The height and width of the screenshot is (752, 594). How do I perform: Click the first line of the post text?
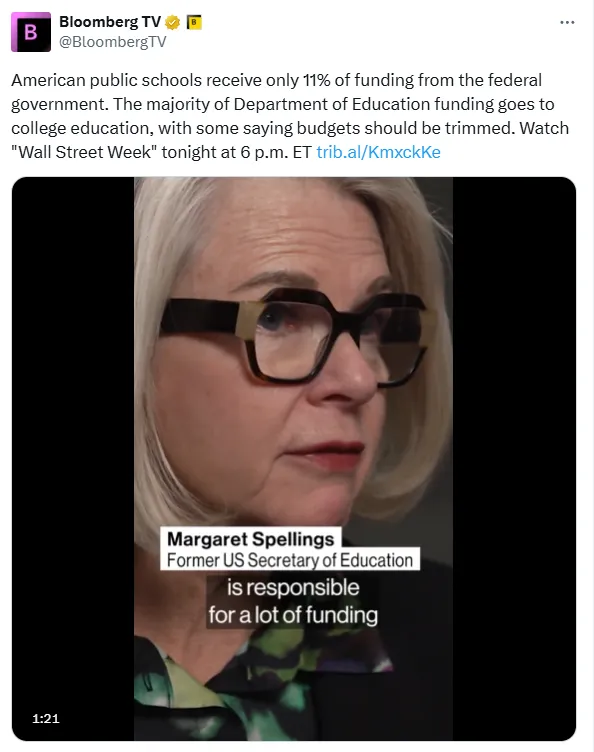277,80
